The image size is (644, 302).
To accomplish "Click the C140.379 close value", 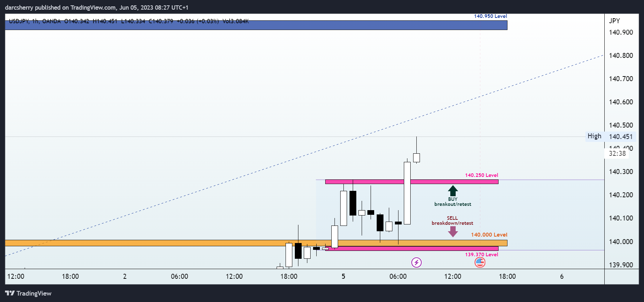I will (161, 21).
